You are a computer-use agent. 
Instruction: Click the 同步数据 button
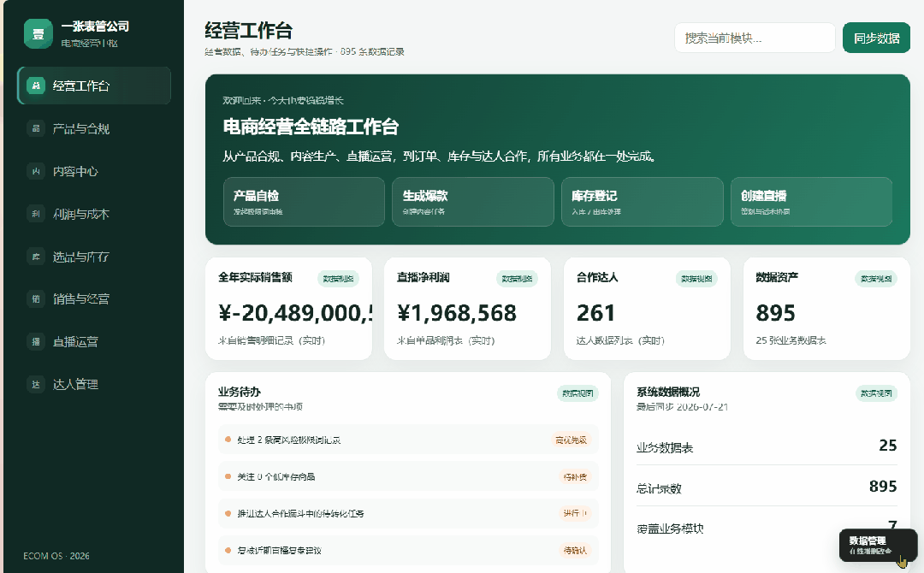[876, 38]
